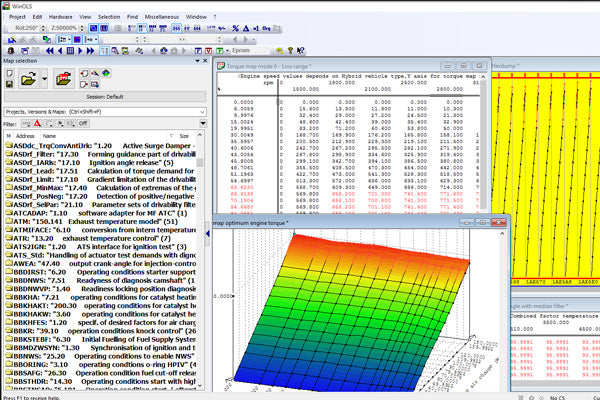The image size is (600, 400).
Task: Click the red-labeled import folder icon
Action: (64, 79)
